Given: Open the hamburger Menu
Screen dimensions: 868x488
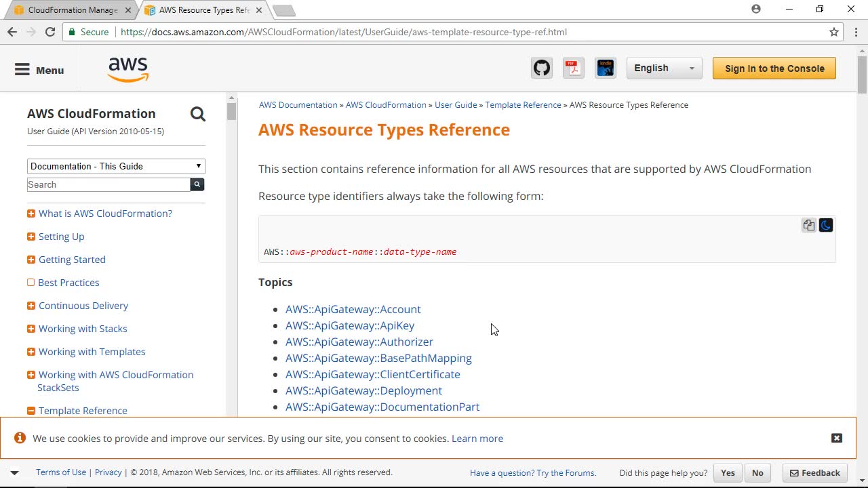Looking at the screenshot, I should click(39, 70).
